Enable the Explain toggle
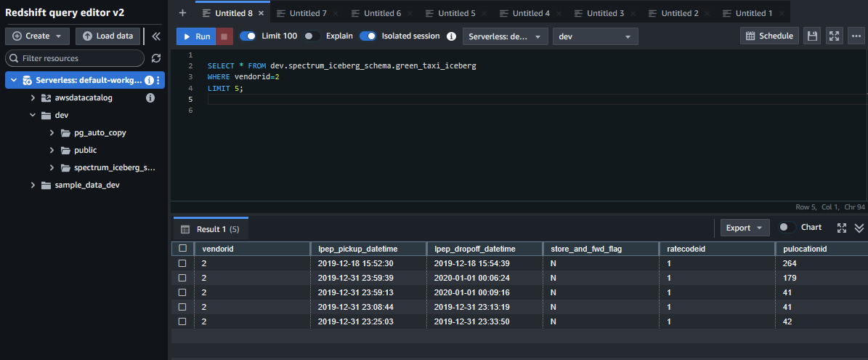The width and height of the screenshot is (868, 360). [x=312, y=36]
